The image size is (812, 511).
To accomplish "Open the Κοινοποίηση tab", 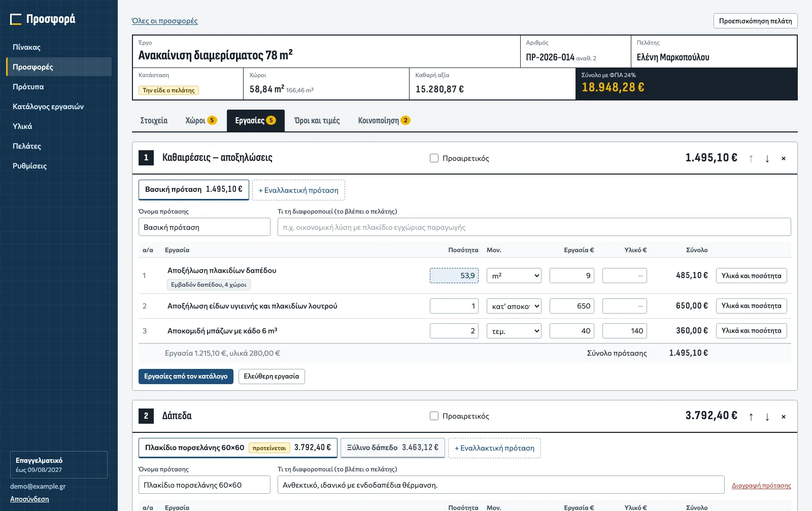I will [x=384, y=121].
